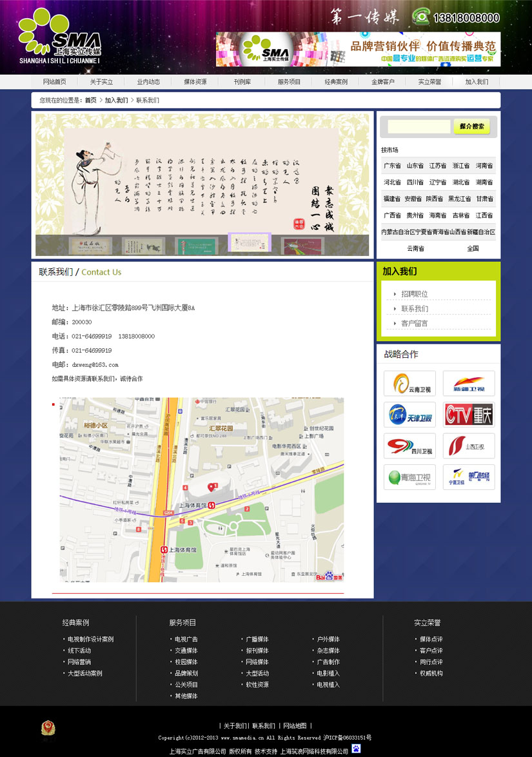Select the highlighted calligraphy slideshow thumbnail
Screen dimensions: 532x757
tap(250, 242)
